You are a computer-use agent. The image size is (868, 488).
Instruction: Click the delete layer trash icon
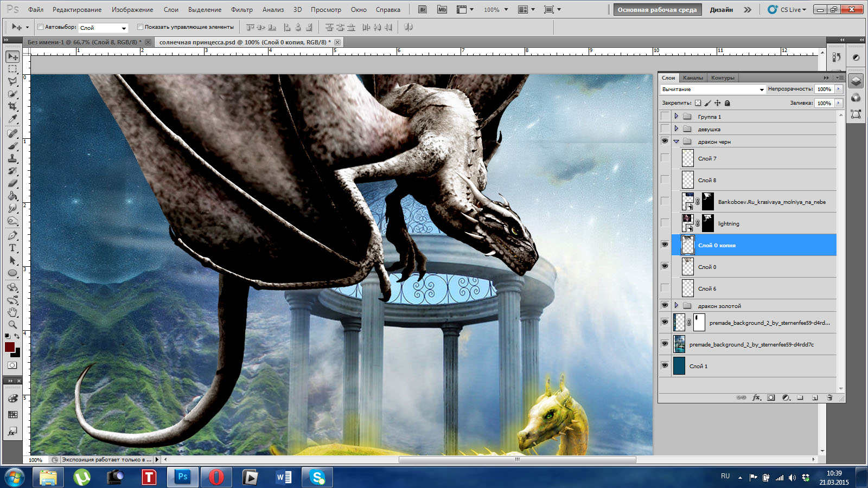click(x=829, y=397)
